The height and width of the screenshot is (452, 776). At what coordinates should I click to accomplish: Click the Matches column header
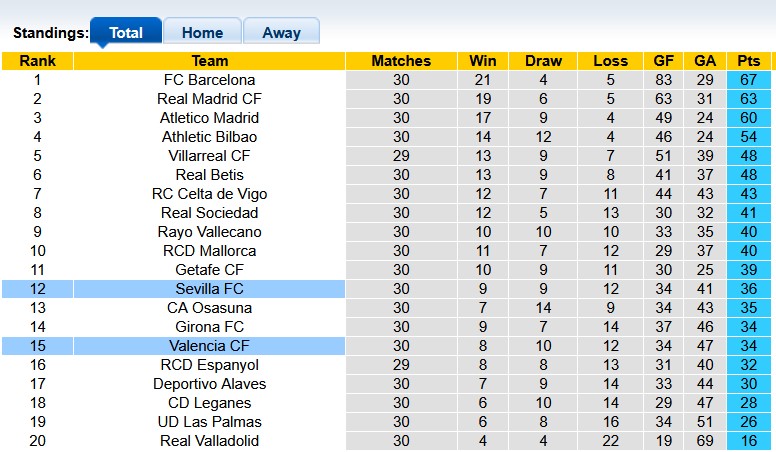(x=401, y=61)
